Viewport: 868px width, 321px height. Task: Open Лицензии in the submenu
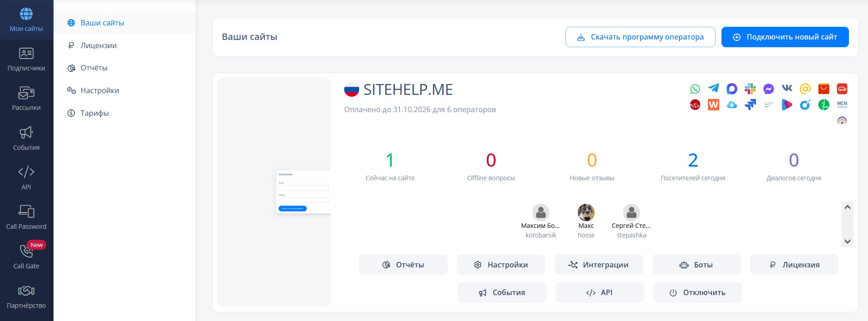98,45
